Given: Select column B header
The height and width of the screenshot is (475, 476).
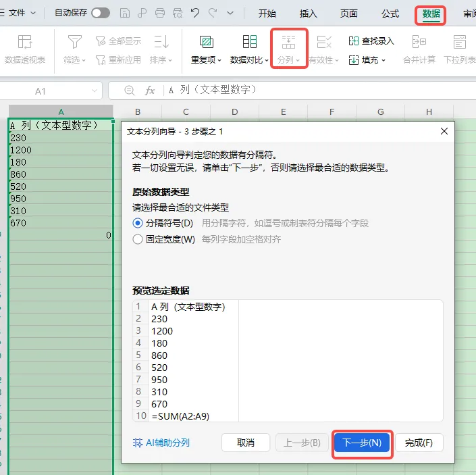Looking at the screenshot, I should click(138, 111).
